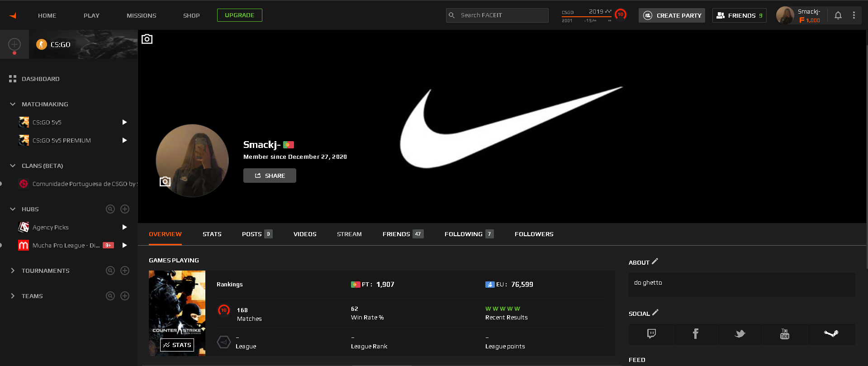Open the Friends list button in top bar
Screen dimensions: 868x366
click(740, 15)
